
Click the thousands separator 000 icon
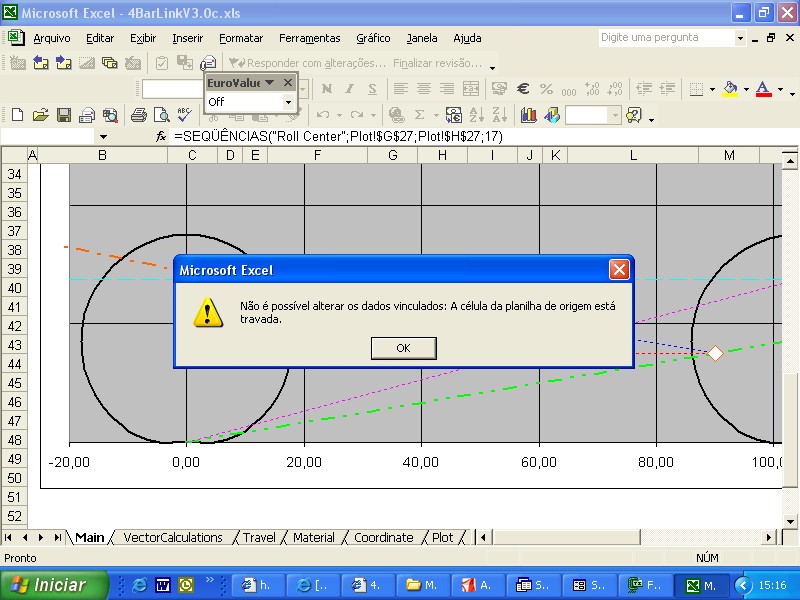[569, 90]
